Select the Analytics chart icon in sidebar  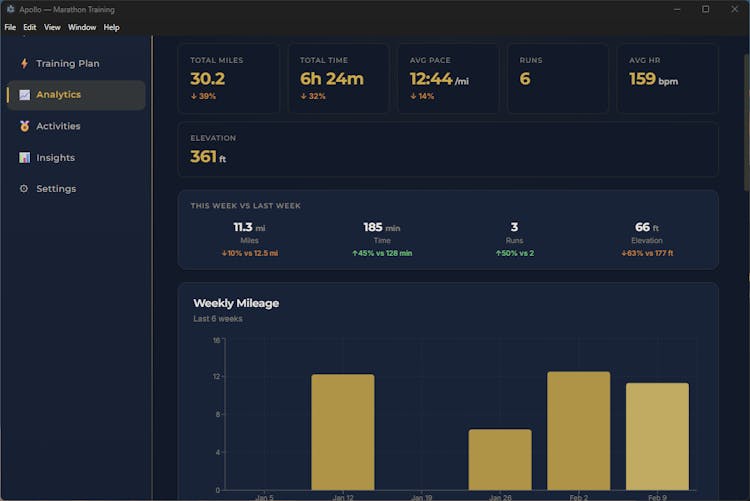tap(24, 95)
